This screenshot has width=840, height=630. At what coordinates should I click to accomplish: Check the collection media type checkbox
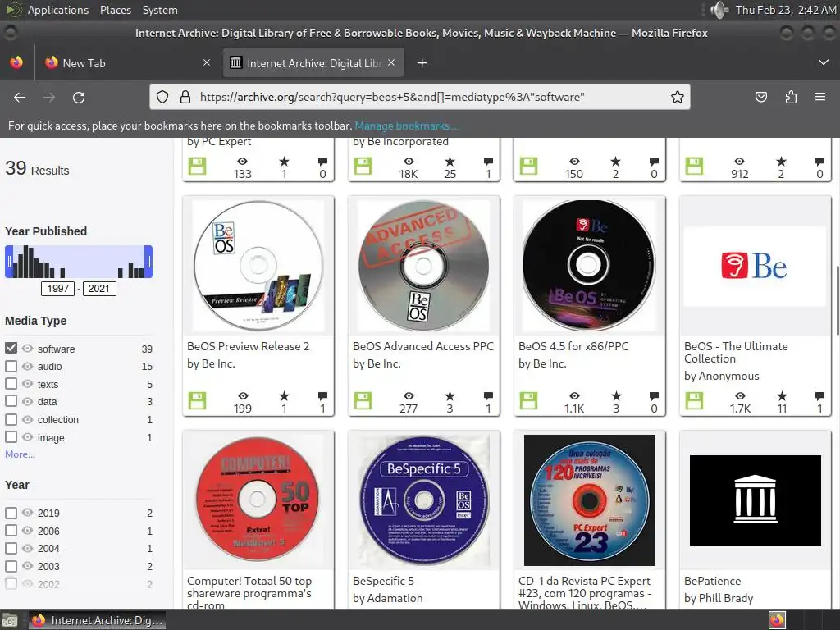11,419
